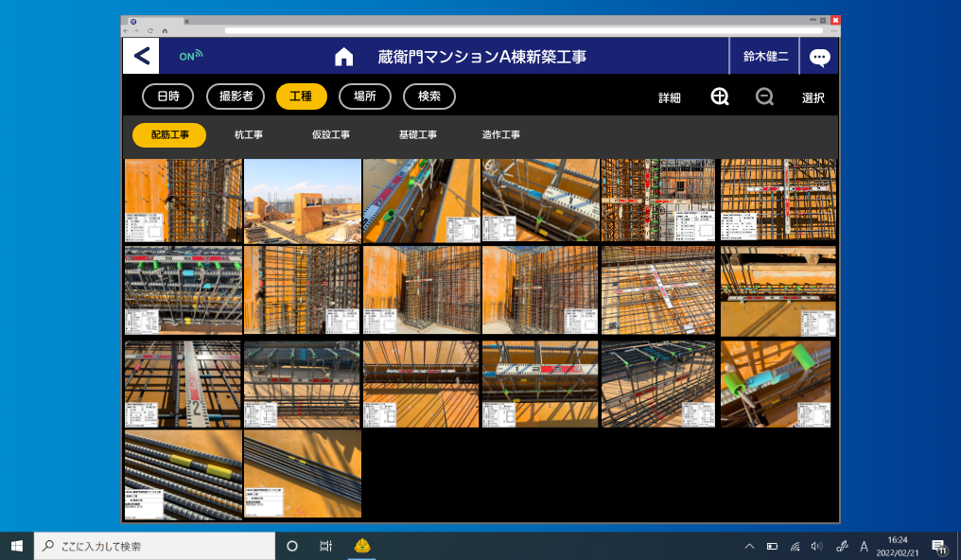Open the yellow helmet app on taskbar
Screen dimensions: 961x560
coord(362,545)
